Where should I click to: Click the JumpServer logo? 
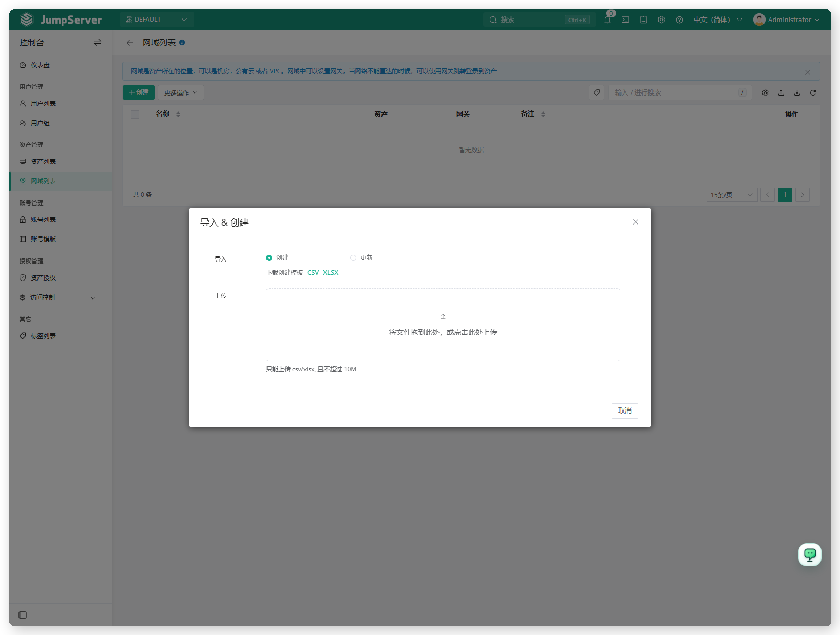(61, 20)
